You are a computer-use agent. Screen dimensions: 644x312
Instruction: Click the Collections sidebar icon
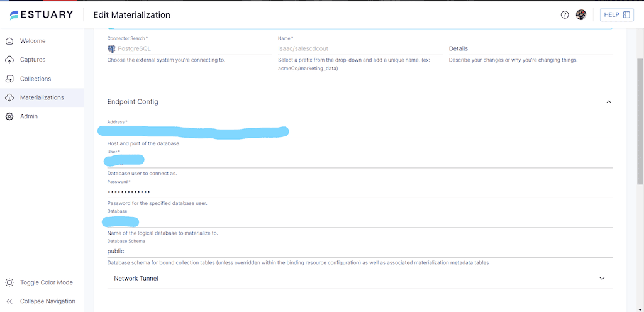[x=9, y=79]
